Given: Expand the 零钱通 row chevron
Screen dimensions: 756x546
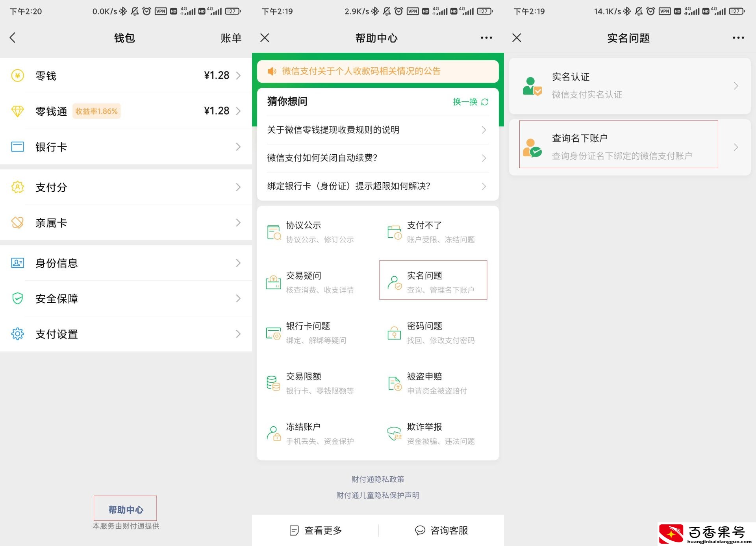Looking at the screenshot, I should tap(238, 111).
